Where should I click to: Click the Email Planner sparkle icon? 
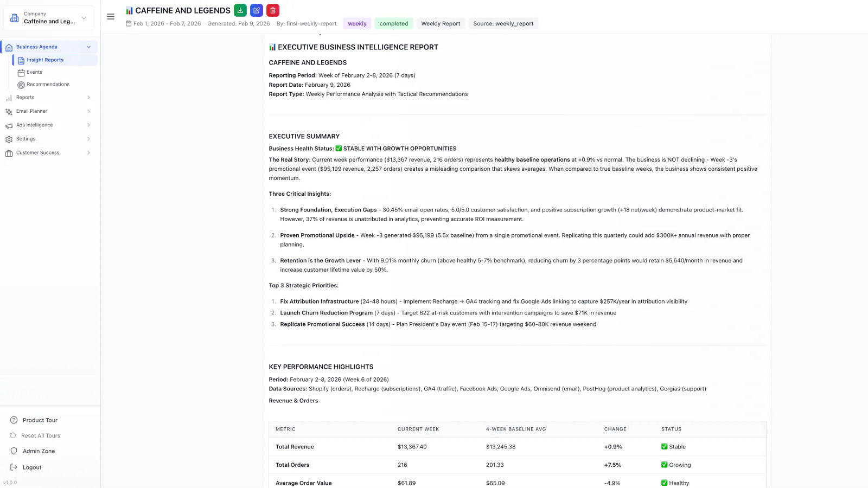[x=9, y=112]
